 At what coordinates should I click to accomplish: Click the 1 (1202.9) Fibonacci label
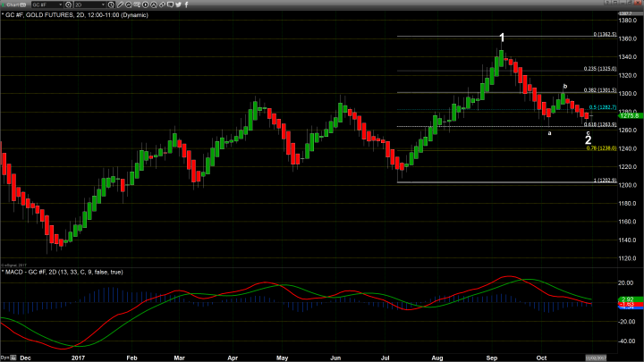point(605,180)
